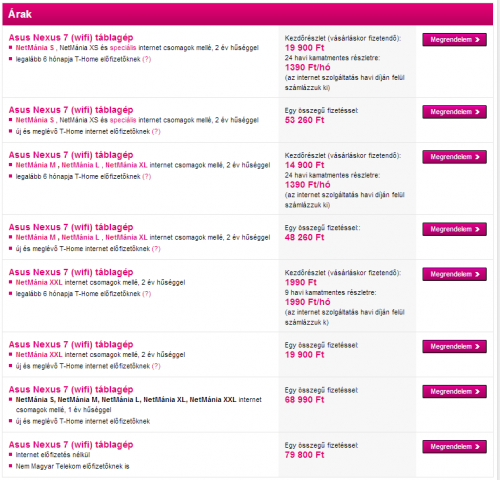Click Megrendelem for the 79 800 Ft offer
Image resolution: width=500 pixels, height=480 pixels.
click(x=454, y=447)
